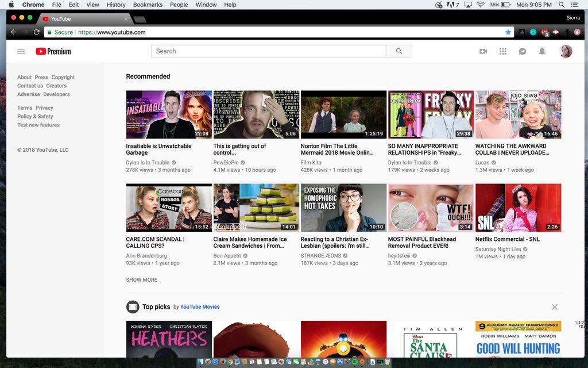Open the History menu
The width and height of the screenshot is (588, 368).
click(x=116, y=5)
